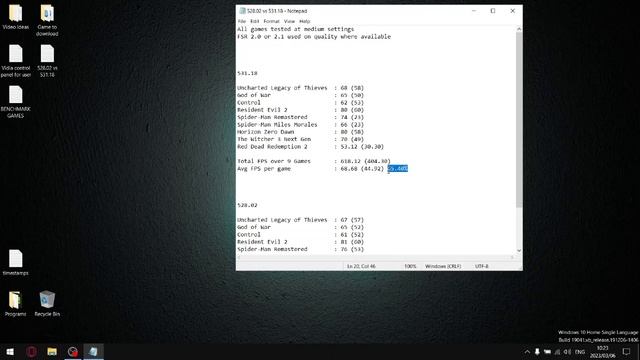Open the View menu in Notepad

pyautogui.click(x=289, y=21)
